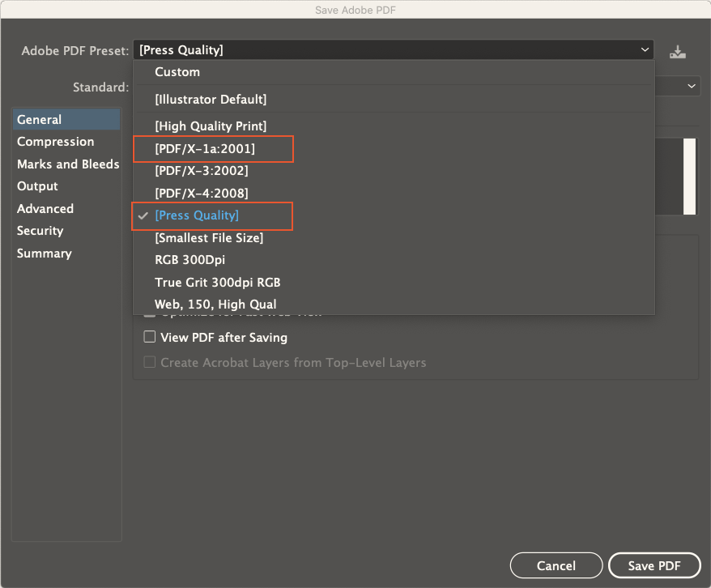Choose the [Smallest File Size] preset

pyautogui.click(x=394, y=237)
